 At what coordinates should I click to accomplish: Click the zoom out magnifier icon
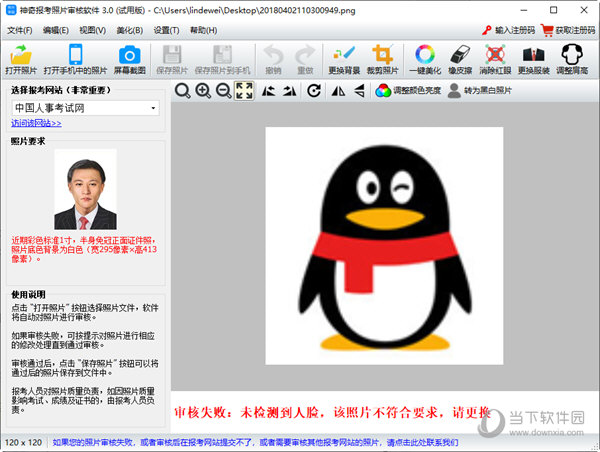(223, 91)
